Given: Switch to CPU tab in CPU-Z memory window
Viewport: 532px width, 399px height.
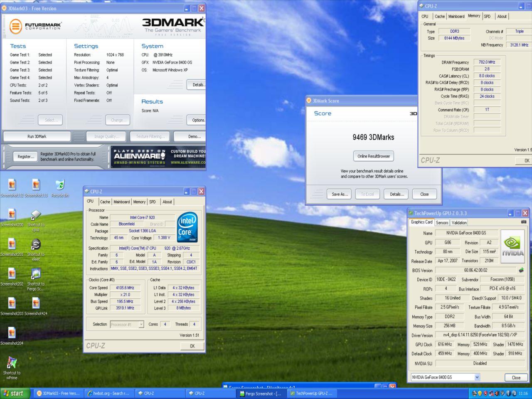Looking at the screenshot, I should (x=425, y=16).
